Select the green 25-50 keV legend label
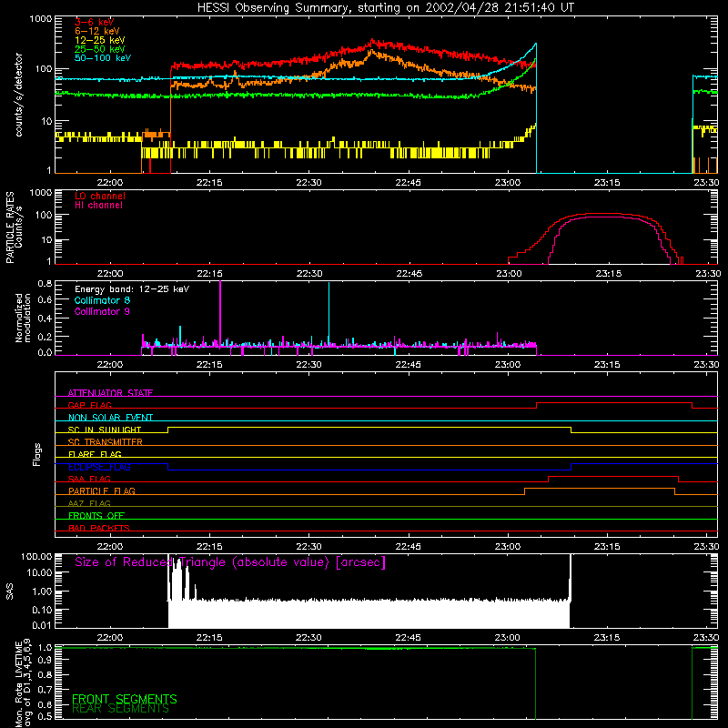The width and height of the screenshot is (728, 728). pyautogui.click(x=99, y=49)
